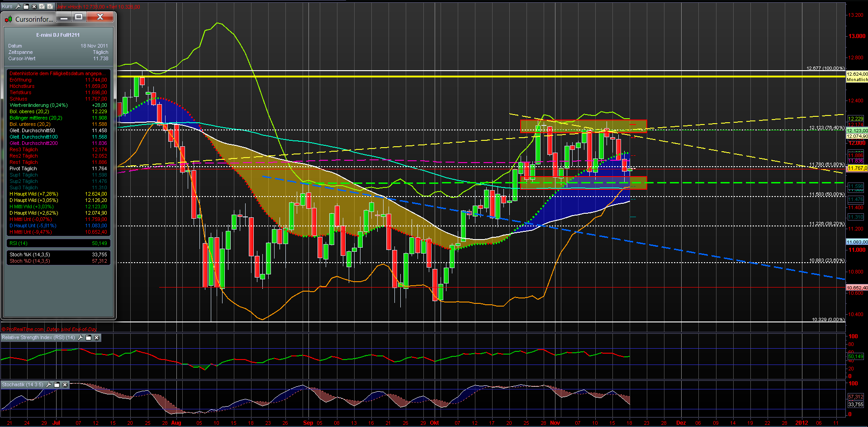
Task: Click the Nov label on the time axis
Action: pos(555,422)
